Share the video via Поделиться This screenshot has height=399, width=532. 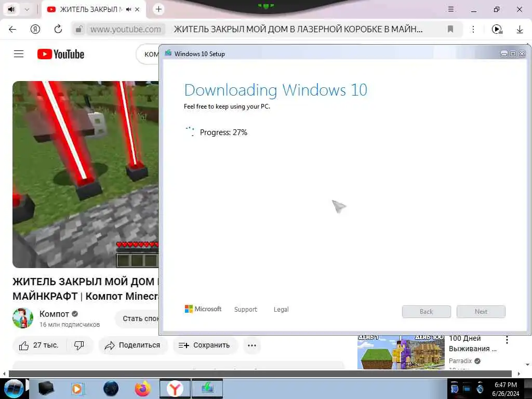132,345
